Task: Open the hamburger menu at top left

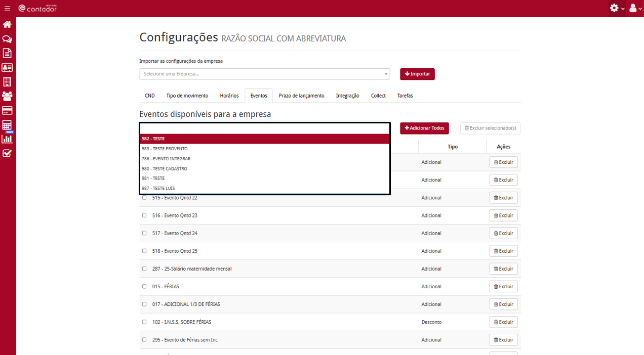Action: click(x=7, y=8)
